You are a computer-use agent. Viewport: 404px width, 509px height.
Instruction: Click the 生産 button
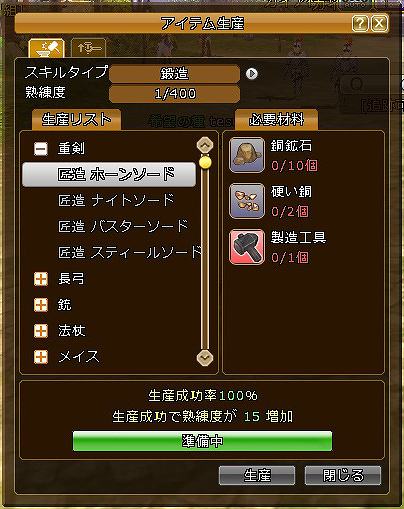pyautogui.click(x=257, y=475)
